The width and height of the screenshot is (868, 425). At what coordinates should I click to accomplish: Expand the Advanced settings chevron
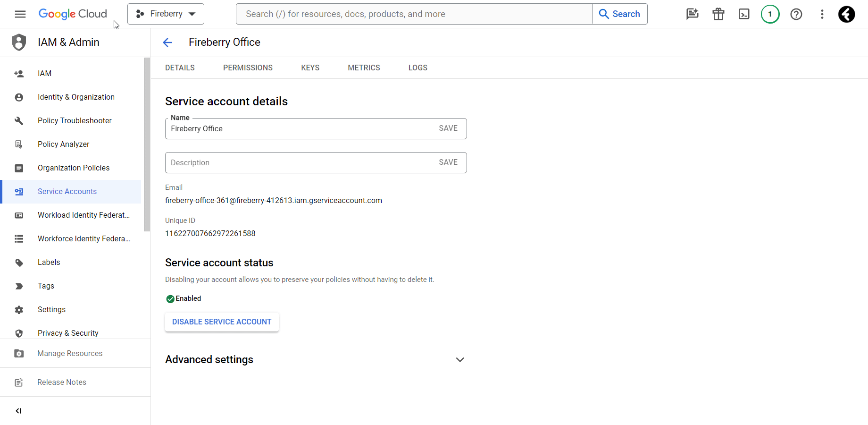point(460,360)
